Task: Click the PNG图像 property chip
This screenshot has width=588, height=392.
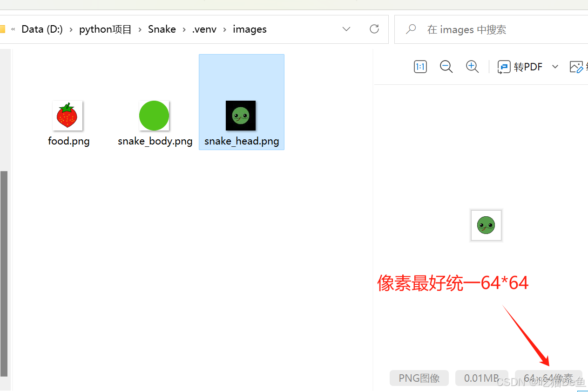Action: 419,378
